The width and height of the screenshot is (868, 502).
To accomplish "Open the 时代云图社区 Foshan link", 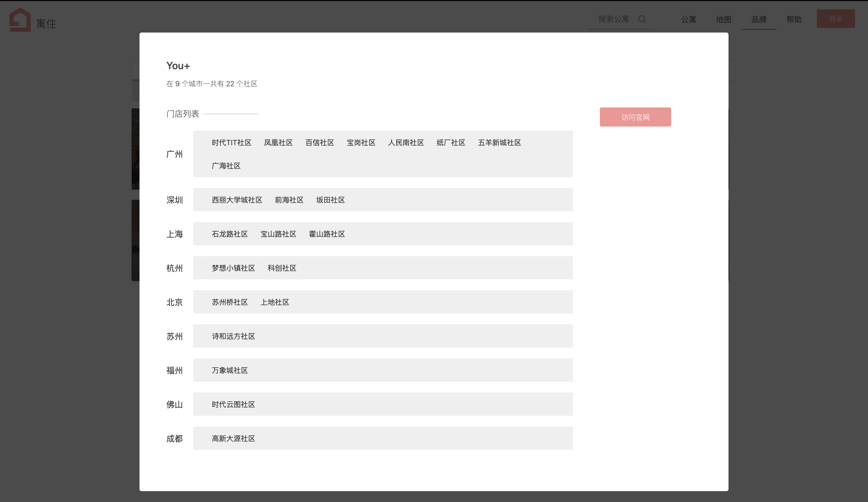I will pos(233,405).
